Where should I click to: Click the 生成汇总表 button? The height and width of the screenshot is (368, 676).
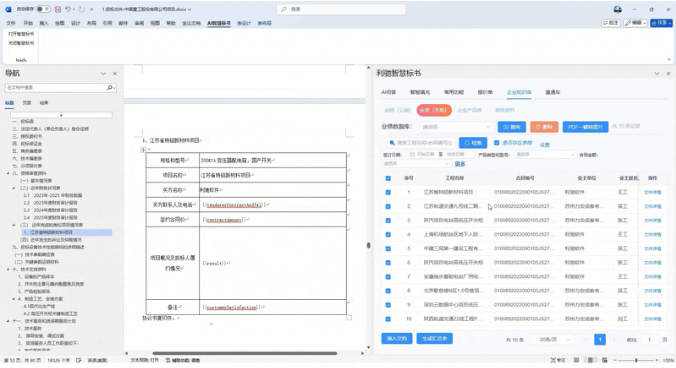click(435, 339)
